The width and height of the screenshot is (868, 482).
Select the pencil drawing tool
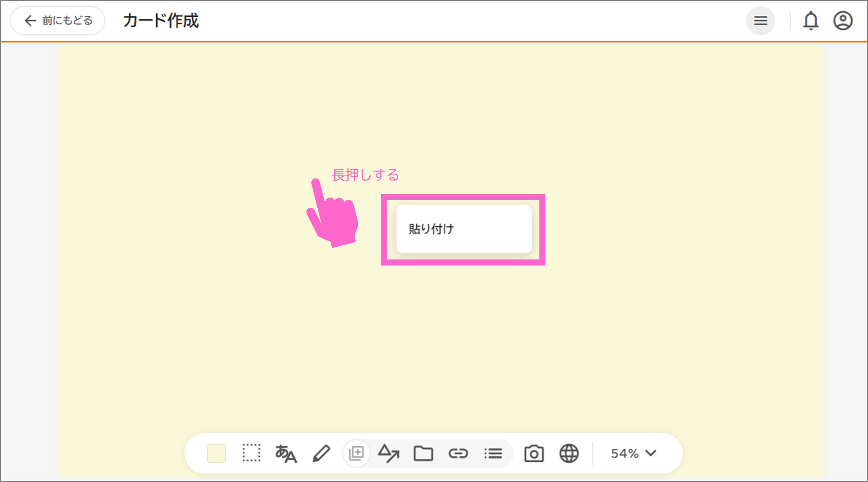click(x=321, y=453)
